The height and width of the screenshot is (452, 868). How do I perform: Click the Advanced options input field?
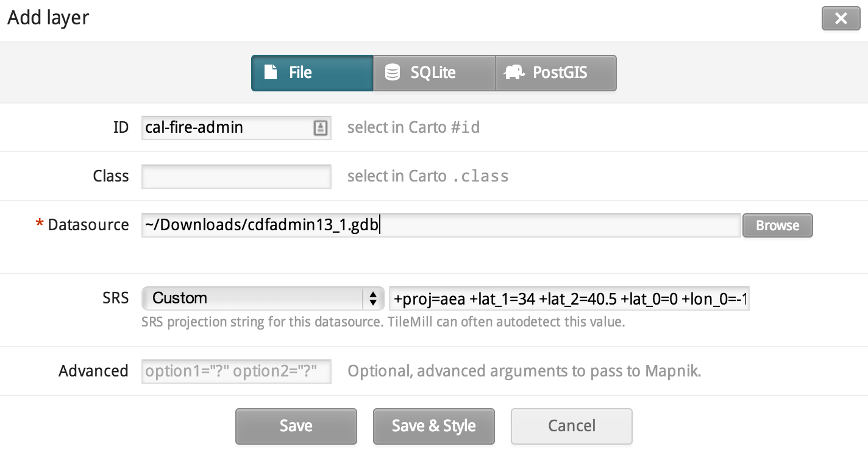[x=237, y=371]
